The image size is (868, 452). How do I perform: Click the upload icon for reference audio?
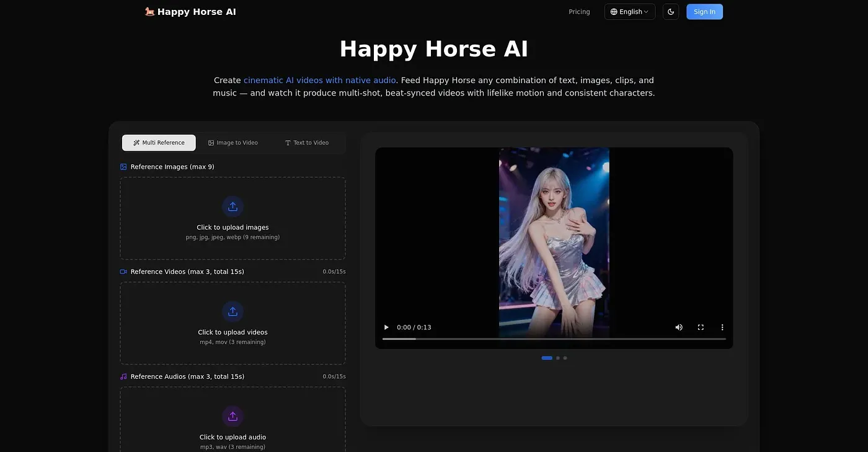click(232, 416)
